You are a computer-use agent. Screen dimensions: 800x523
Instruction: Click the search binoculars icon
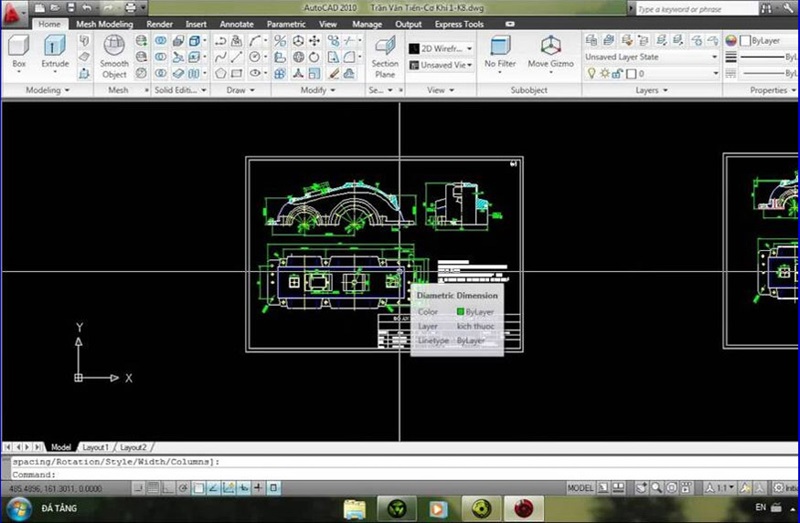click(766, 8)
